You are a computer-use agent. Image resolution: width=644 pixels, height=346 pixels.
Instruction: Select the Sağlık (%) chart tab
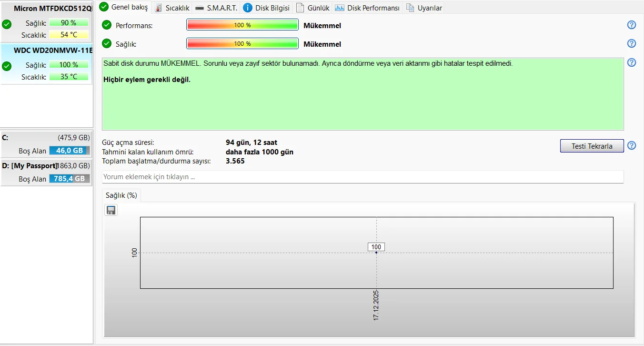[x=121, y=195]
